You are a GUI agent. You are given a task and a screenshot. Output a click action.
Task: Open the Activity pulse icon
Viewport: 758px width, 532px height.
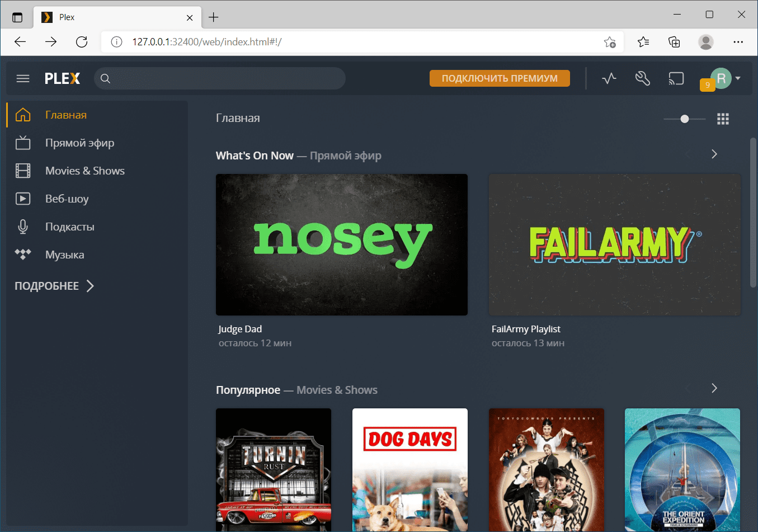tap(609, 78)
